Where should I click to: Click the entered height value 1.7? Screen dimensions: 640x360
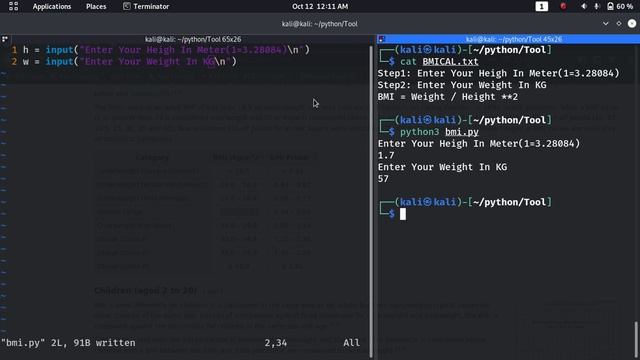[386, 156]
